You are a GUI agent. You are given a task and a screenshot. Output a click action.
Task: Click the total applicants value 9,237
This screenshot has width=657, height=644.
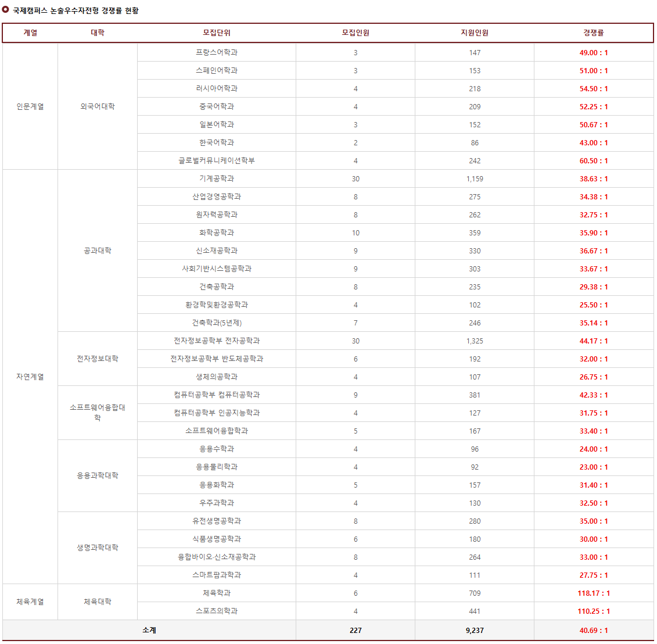coord(475,630)
